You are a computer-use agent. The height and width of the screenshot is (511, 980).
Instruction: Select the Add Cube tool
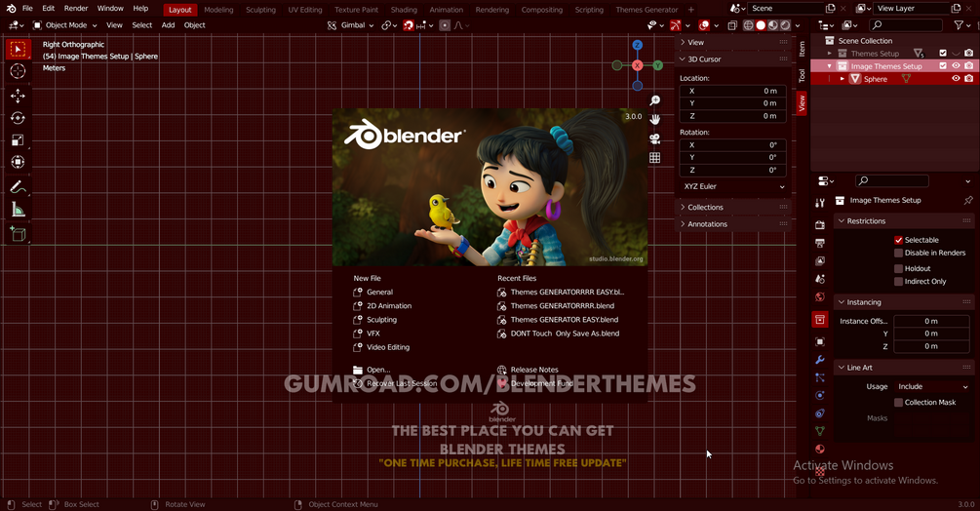pyautogui.click(x=18, y=234)
